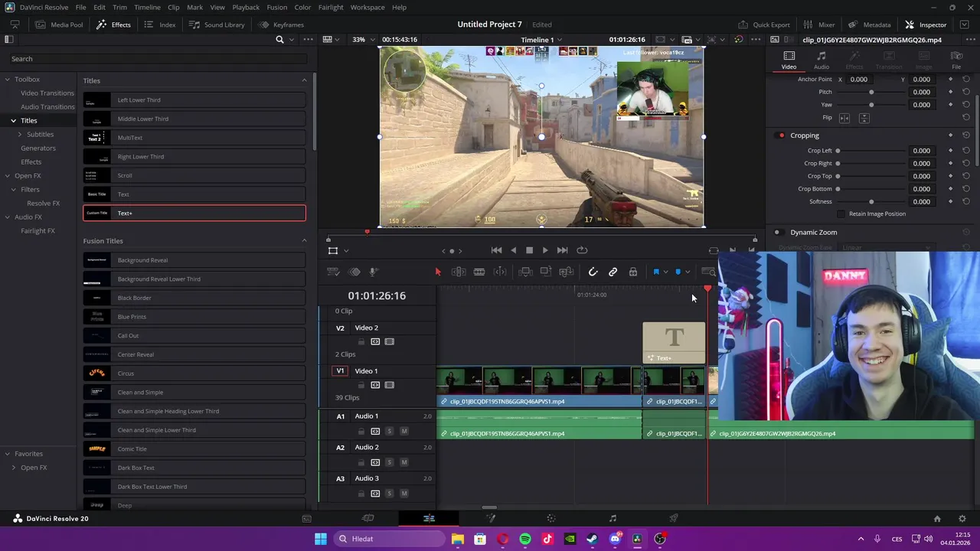Open the flag color dropdown arrow
980x551 pixels.
click(665, 272)
